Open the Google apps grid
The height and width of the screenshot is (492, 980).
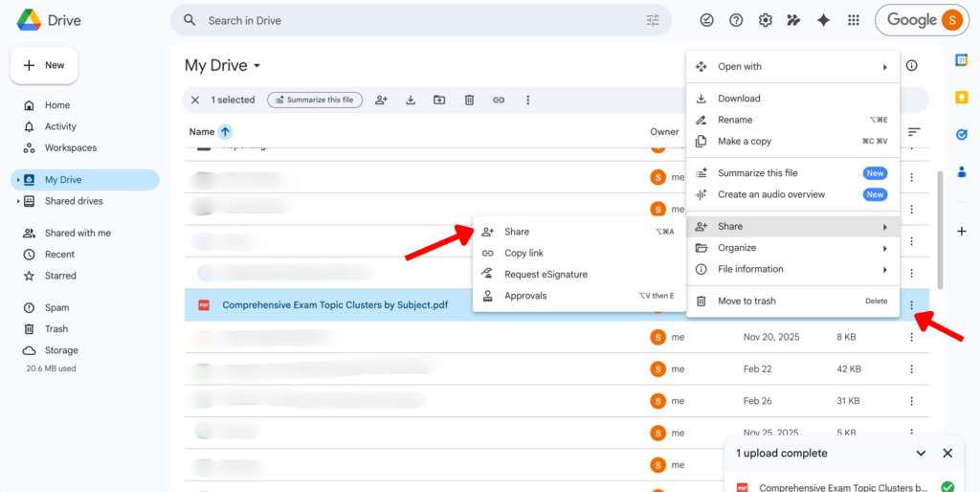click(853, 21)
